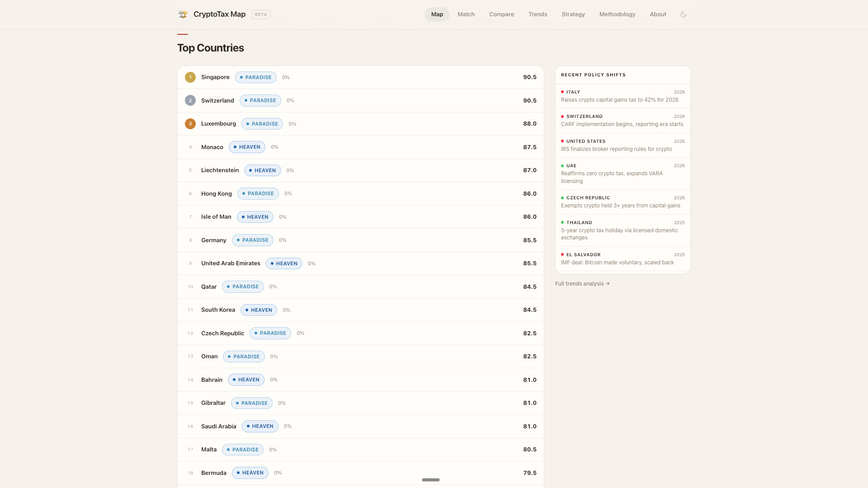Select the South Korea row
The height and width of the screenshot is (488, 868).
click(x=360, y=310)
